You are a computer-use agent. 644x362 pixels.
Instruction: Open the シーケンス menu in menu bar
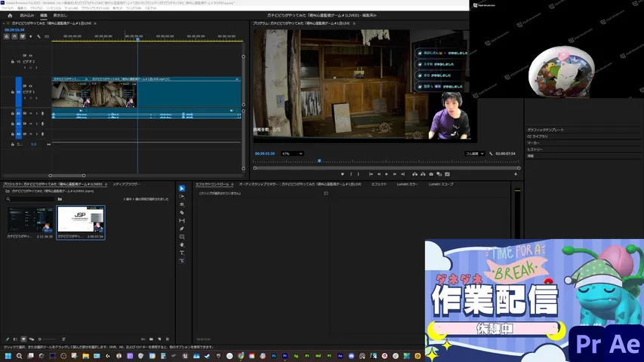point(53,8)
